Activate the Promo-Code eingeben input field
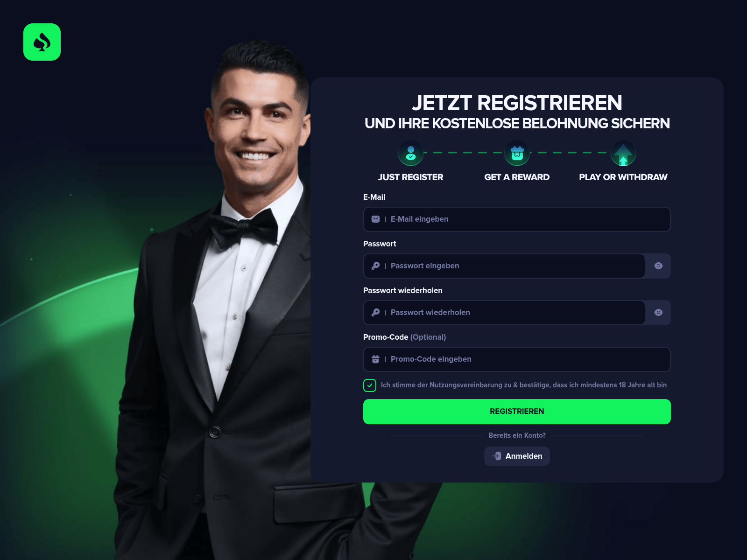The width and height of the screenshot is (747, 560). (x=517, y=359)
